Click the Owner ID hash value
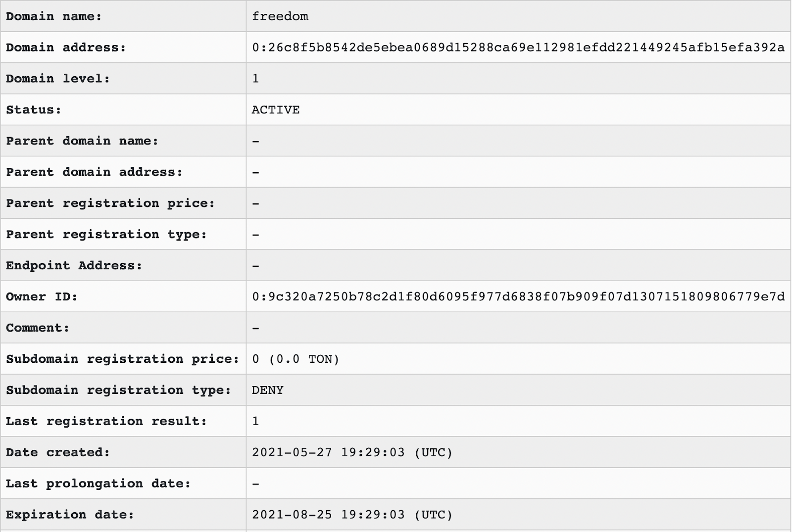 [518, 296]
